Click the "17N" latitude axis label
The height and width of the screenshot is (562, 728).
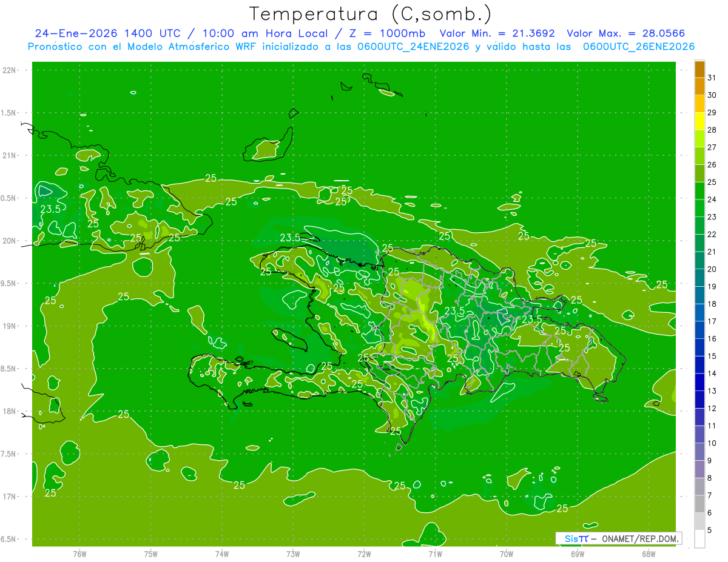8,497
